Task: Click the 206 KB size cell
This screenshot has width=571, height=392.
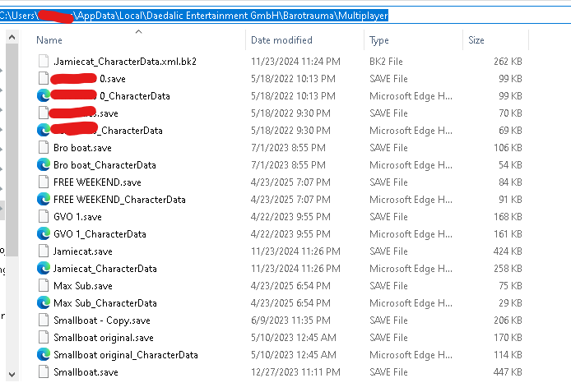Action: [508, 321]
